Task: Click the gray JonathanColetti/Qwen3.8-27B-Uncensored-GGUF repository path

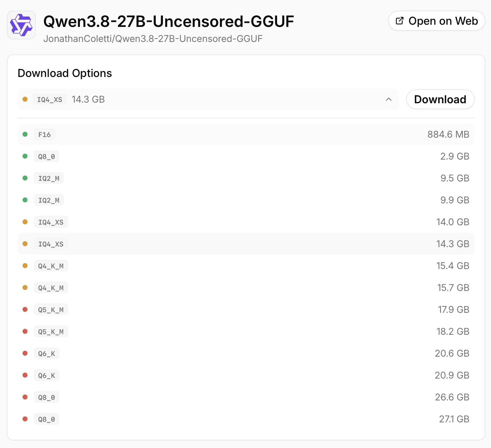Action: click(153, 38)
